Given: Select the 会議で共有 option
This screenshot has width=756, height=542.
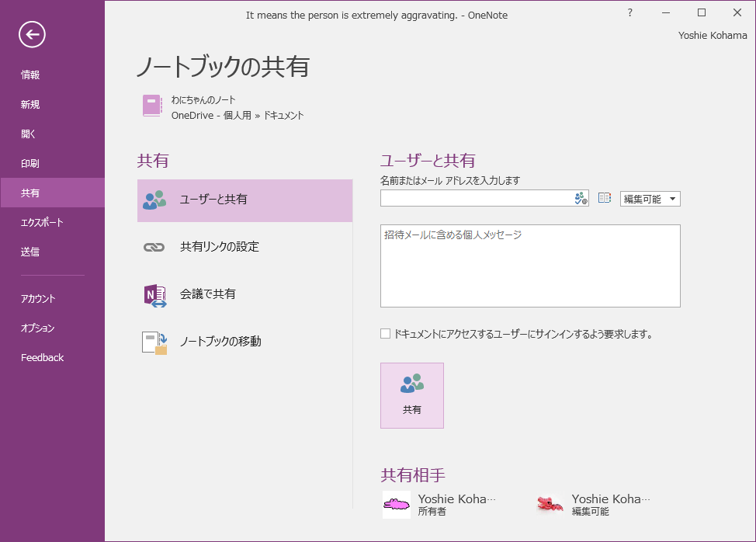Looking at the screenshot, I should 245,294.
